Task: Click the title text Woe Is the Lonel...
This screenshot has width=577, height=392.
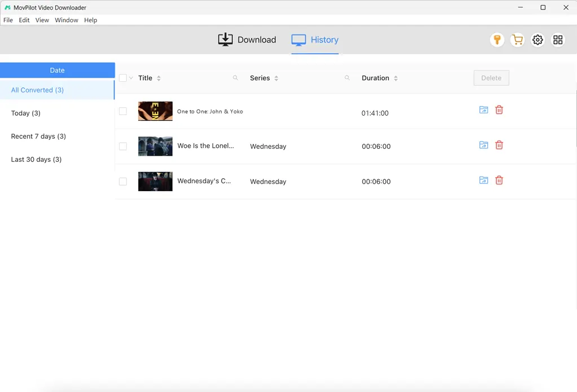Action: 205,146
